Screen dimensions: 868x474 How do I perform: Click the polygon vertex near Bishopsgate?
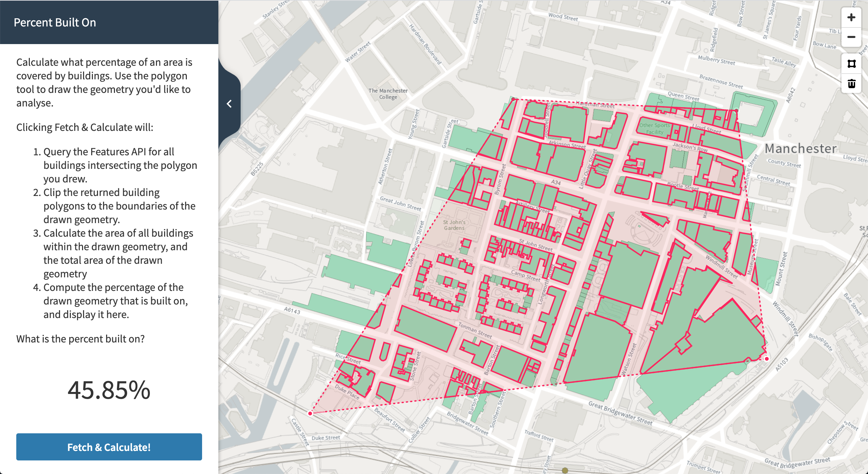coord(767,359)
